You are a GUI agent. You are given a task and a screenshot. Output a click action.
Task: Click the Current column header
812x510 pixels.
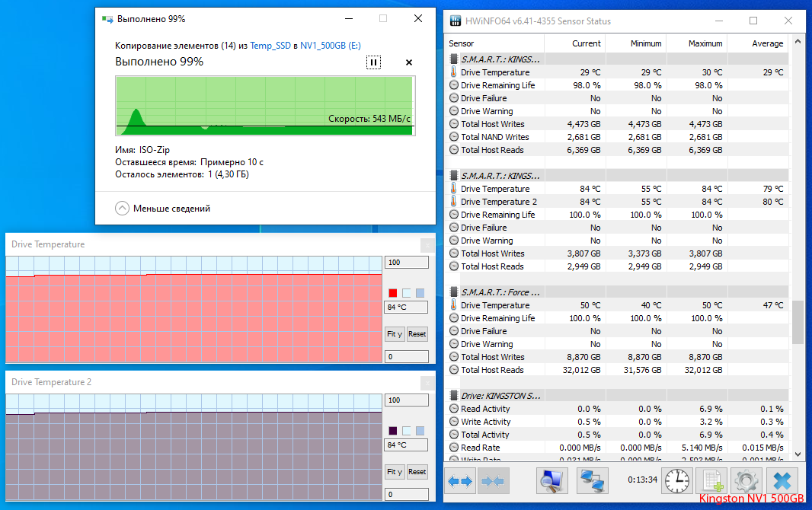pyautogui.click(x=575, y=43)
